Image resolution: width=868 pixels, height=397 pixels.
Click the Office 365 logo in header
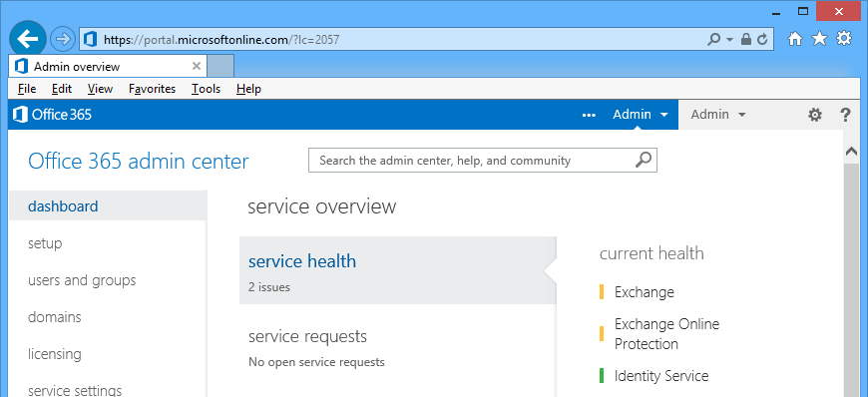pos(53,115)
